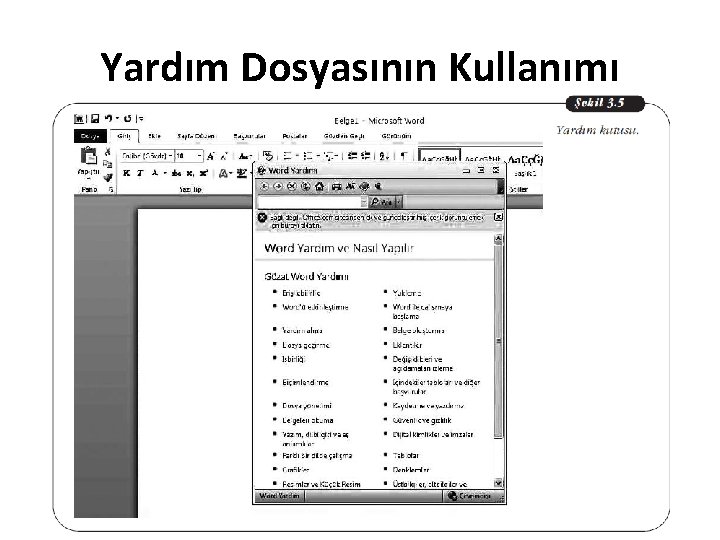Toggle Bold (K) formatting

(127, 173)
